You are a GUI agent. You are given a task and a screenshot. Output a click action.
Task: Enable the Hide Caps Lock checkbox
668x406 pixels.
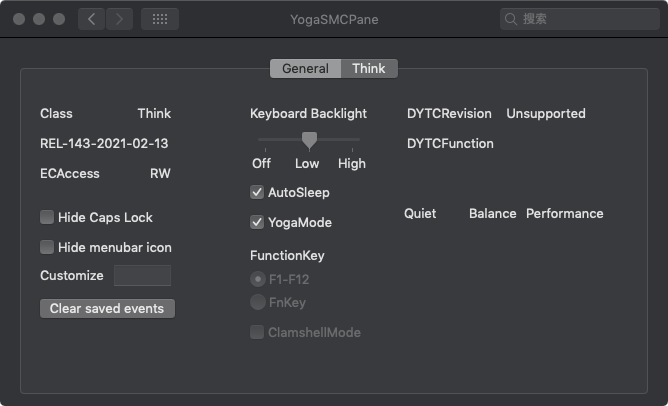click(x=47, y=217)
